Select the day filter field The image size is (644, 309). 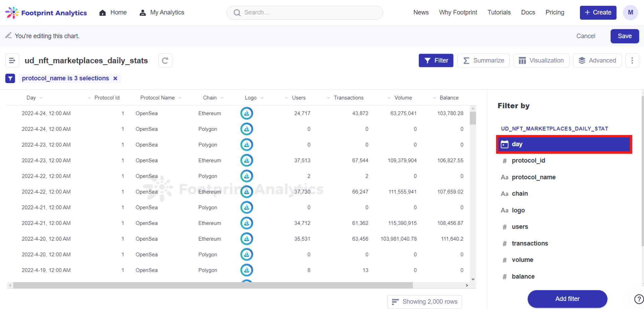point(564,144)
